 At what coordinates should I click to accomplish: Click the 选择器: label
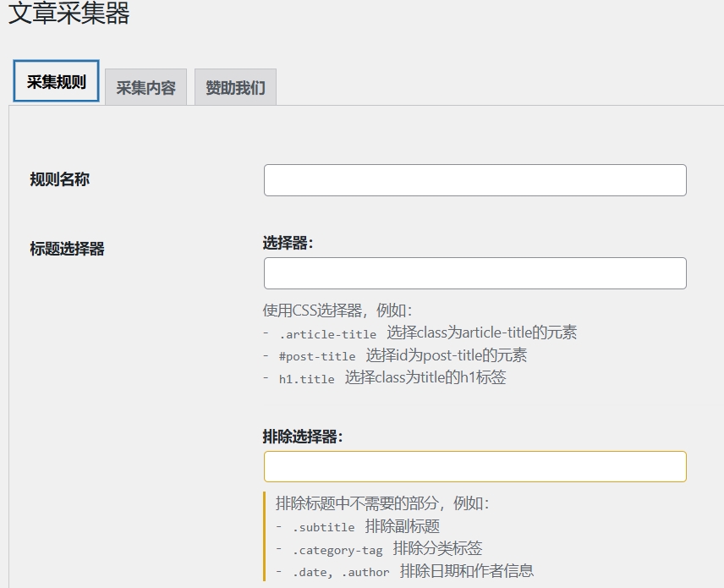pos(288,243)
